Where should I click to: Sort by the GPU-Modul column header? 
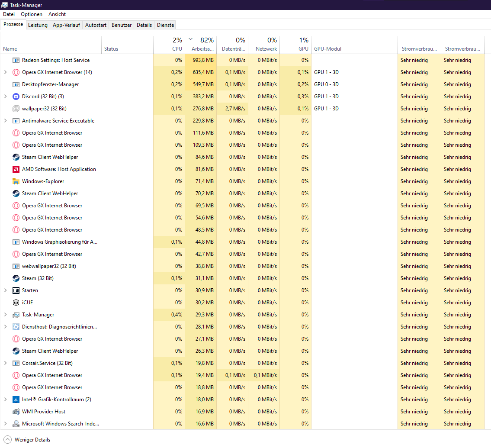click(354, 45)
